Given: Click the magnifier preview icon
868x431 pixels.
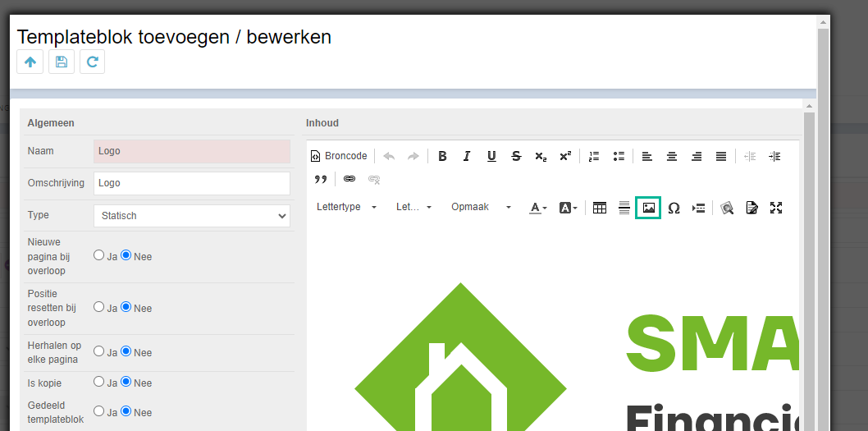Looking at the screenshot, I should [727, 208].
